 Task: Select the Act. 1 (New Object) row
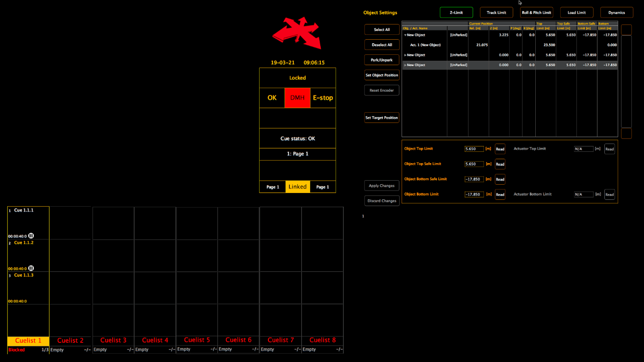pos(510,45)
